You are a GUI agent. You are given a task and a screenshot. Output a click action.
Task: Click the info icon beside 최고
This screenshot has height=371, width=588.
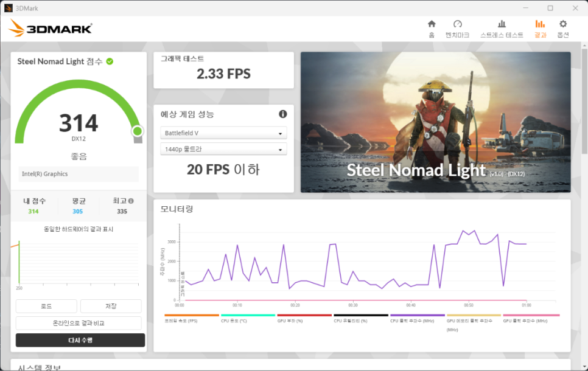[131, 201]
